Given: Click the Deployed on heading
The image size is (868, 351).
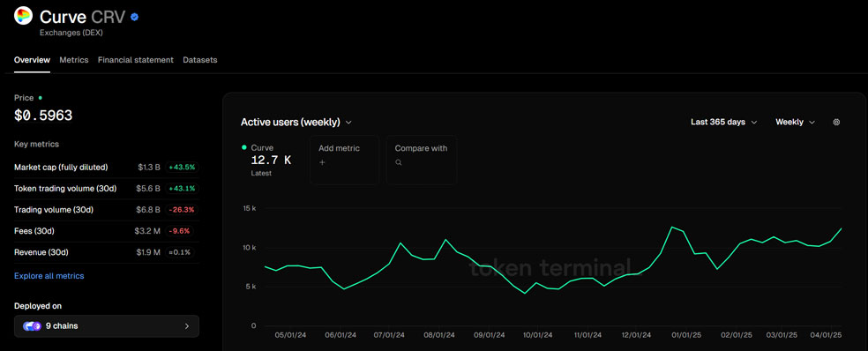Looking at the screenshot, I should click(38, 306).
